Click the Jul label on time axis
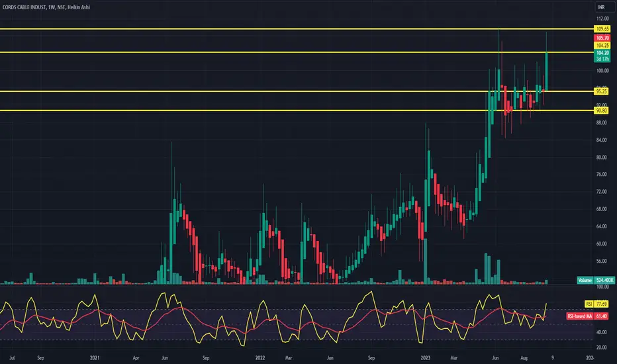 [x=12, y=357]
